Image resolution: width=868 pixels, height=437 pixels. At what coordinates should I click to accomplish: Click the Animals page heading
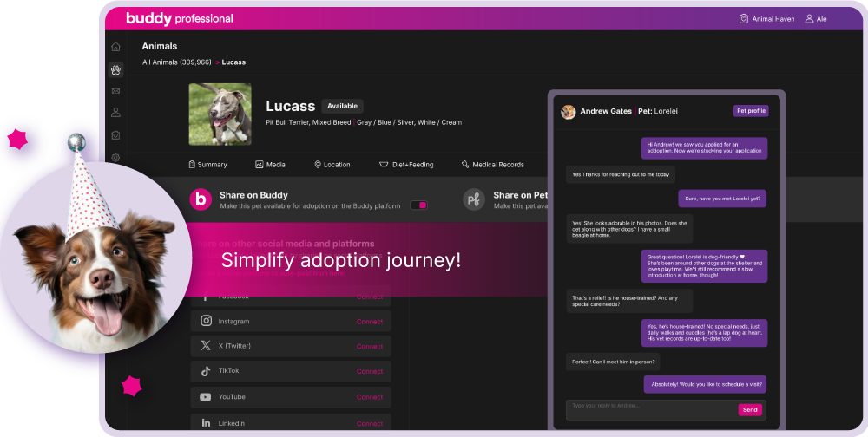click(160, 47)
